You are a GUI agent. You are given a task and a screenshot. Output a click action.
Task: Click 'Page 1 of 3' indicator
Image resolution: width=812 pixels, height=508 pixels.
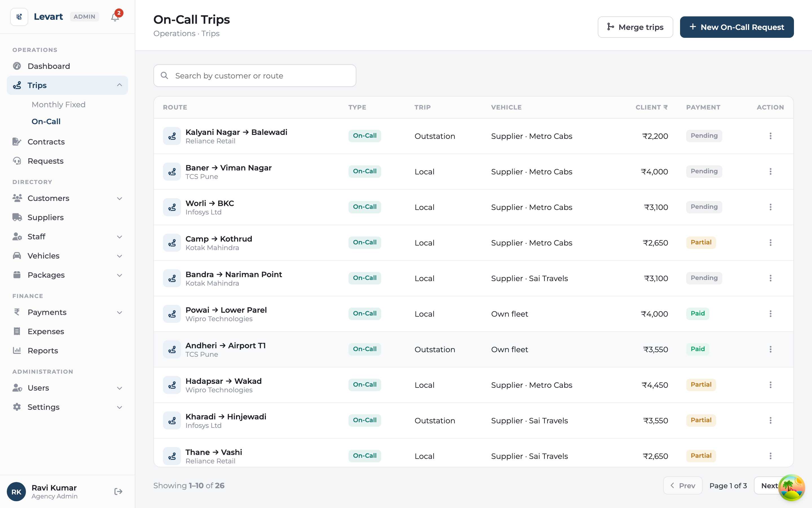pos(728,485)
